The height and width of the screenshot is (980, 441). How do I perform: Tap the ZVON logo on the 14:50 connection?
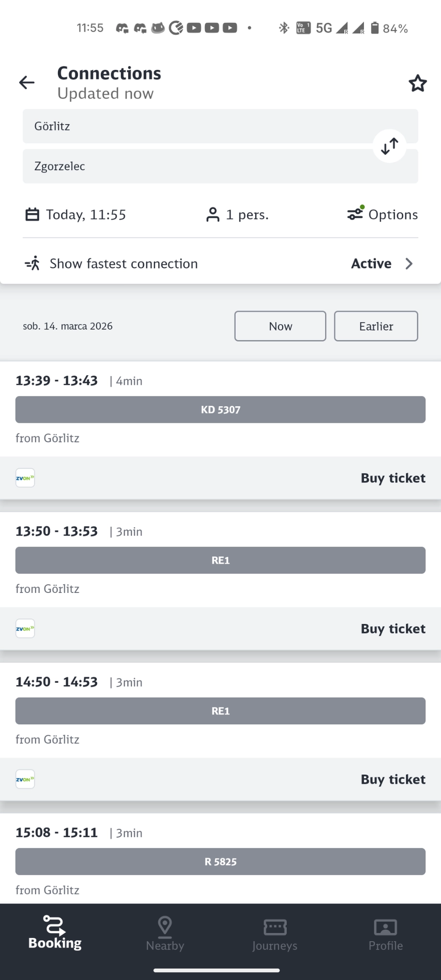click(x=25, y=779)
